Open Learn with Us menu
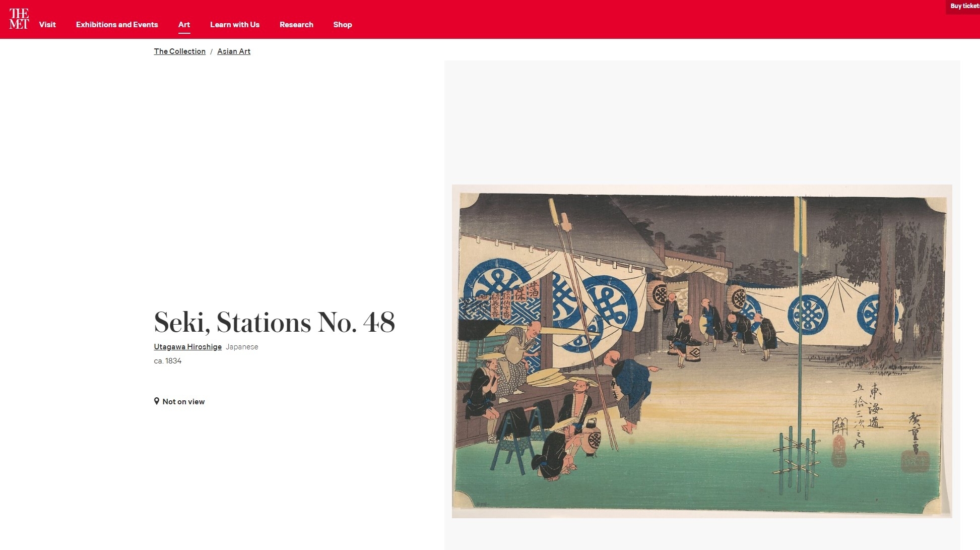The height and width of the screenshot is (550, 980). point(235,25)
